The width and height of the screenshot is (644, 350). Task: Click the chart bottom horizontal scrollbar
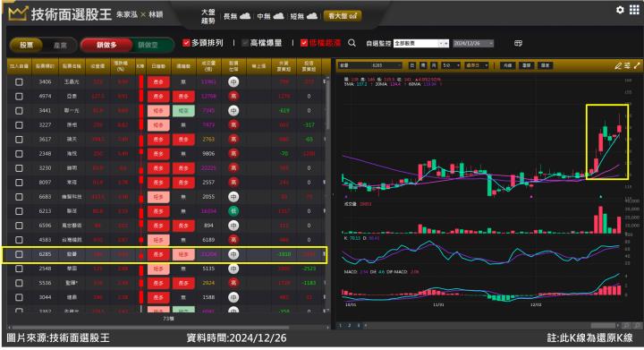[604, 325]
